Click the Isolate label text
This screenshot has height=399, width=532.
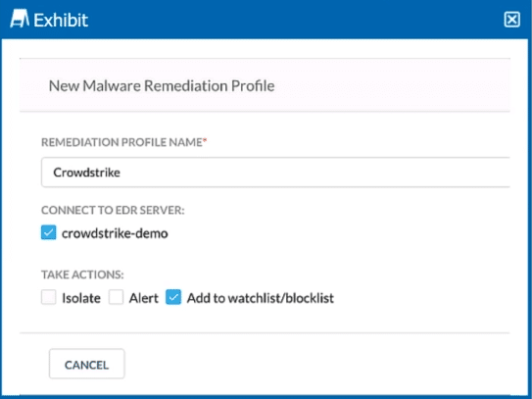[x=81, y=298]
